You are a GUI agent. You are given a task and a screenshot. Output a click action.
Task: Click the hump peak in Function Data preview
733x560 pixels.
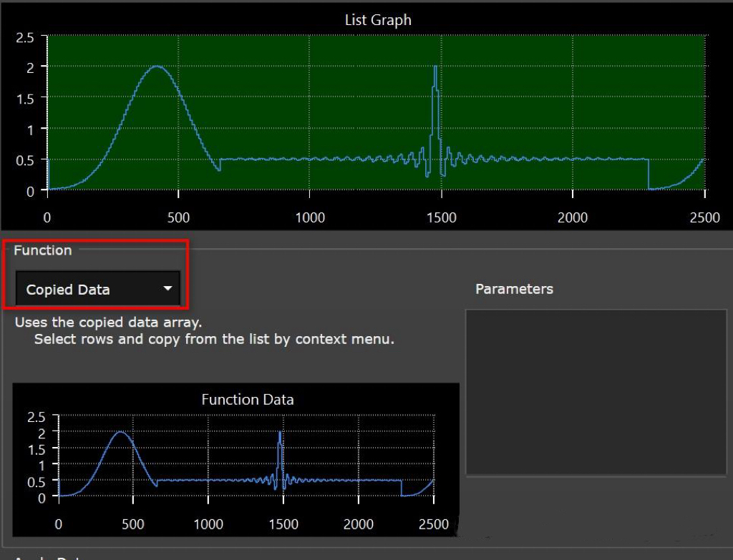pos(121,433)
